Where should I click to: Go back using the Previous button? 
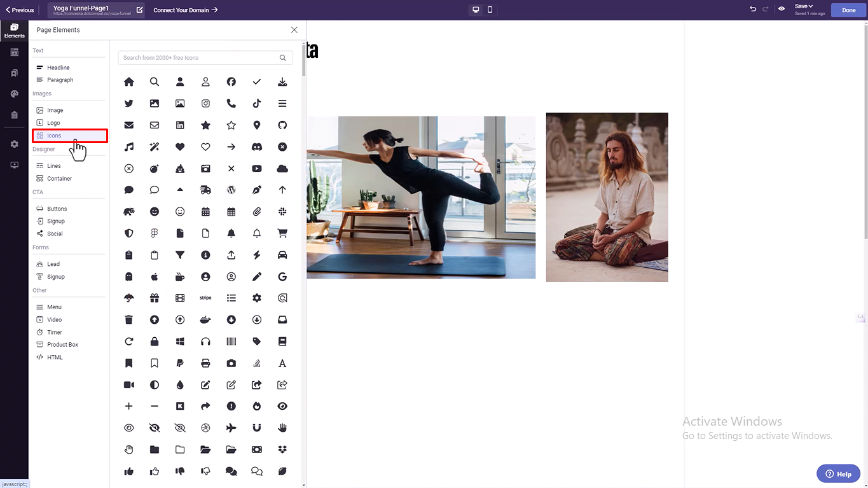pos(20,10)
